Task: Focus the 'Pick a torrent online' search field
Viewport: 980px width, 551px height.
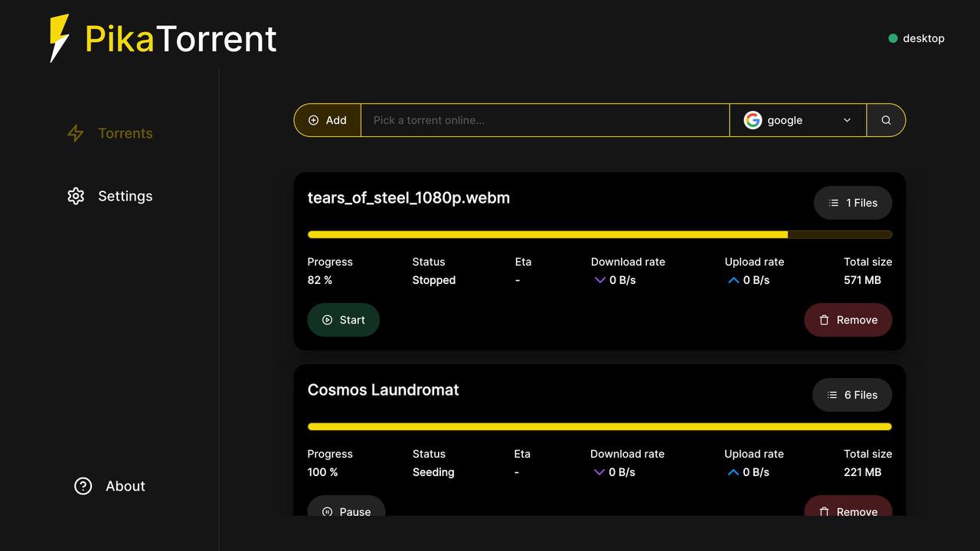Action: pos(544,120)
